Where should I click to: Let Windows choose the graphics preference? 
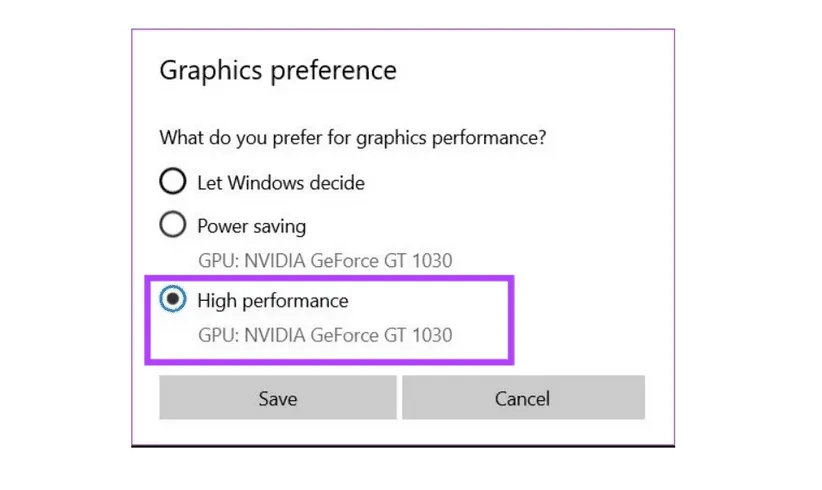(x=173, y=181)
